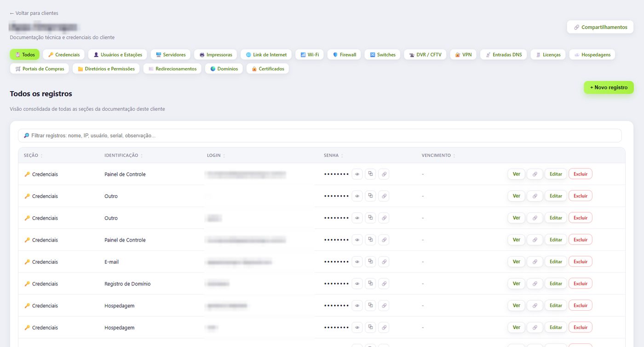Image resolution: width=644 pixels, height=347 pixels.
Task: Open the DVR / CFTV tab
Action: [x=425, y=55]
